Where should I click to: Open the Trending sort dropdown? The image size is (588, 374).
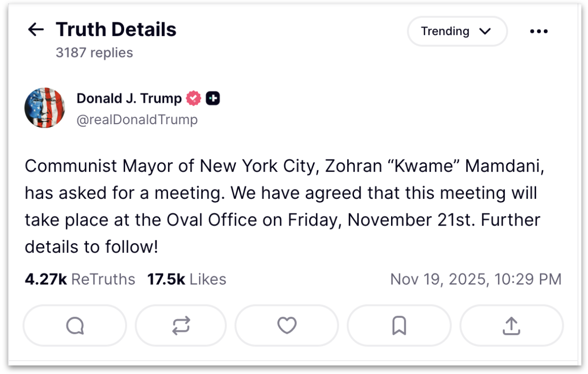point(457,31)
